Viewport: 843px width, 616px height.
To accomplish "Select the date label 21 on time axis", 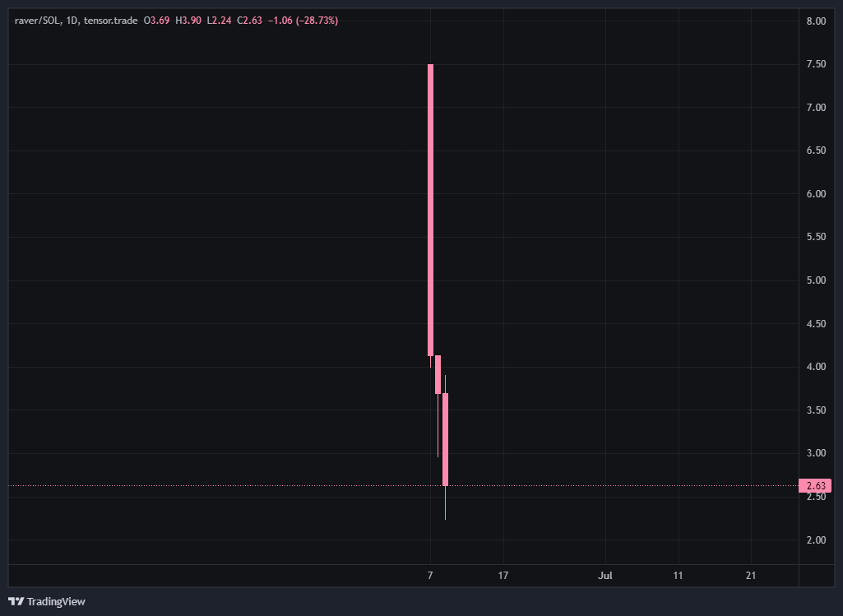I will coord(751,576).
